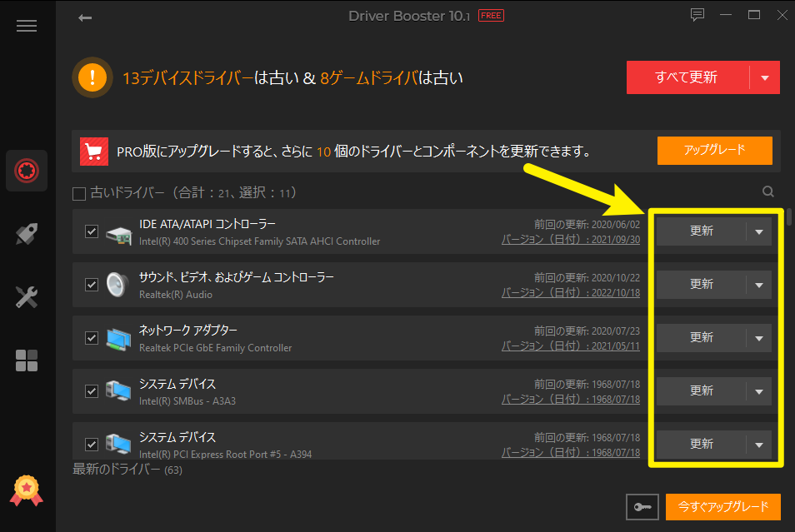Open the Tools wrench sidebar icon
This screenshot has height=532, width=795.
[x=27, y=297]
